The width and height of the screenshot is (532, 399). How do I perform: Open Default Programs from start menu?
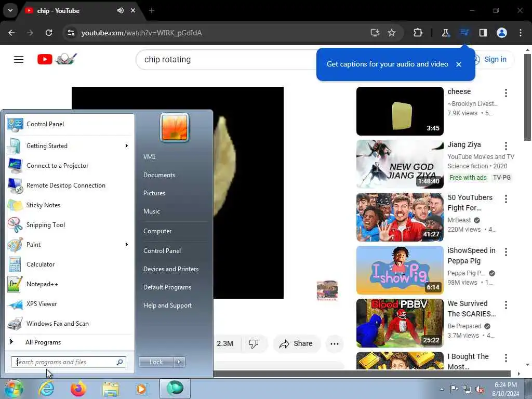167,287
